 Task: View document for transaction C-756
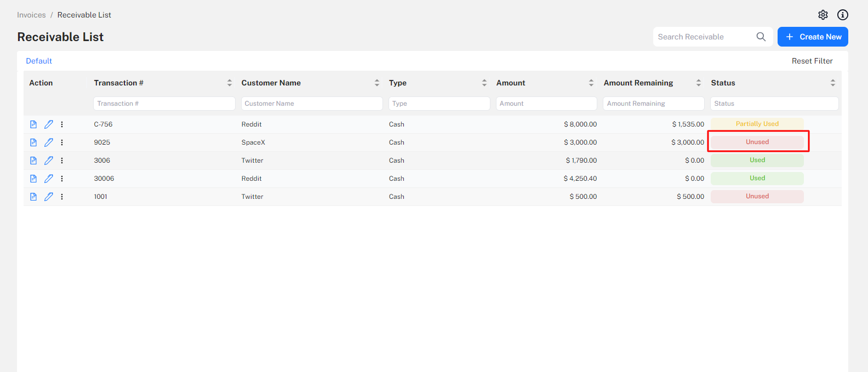pos(33,124)
